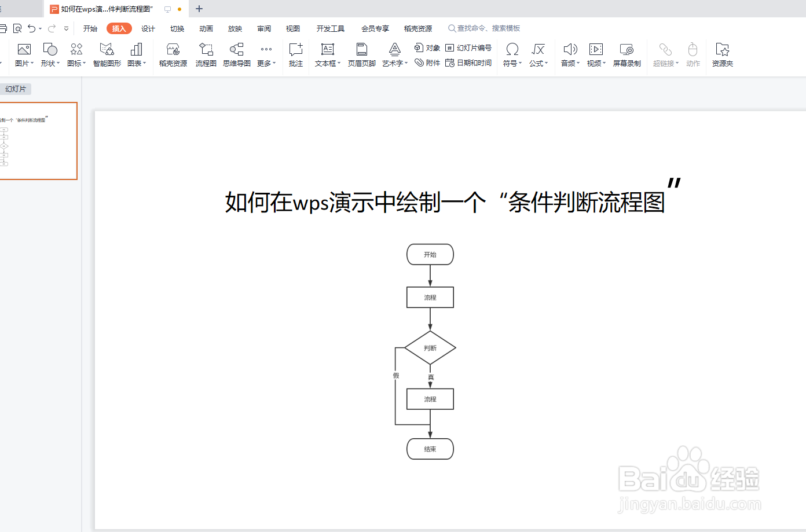Open the 放映 slideshow tab
This screenshot has height=532, width=806.
click(235, 28)
